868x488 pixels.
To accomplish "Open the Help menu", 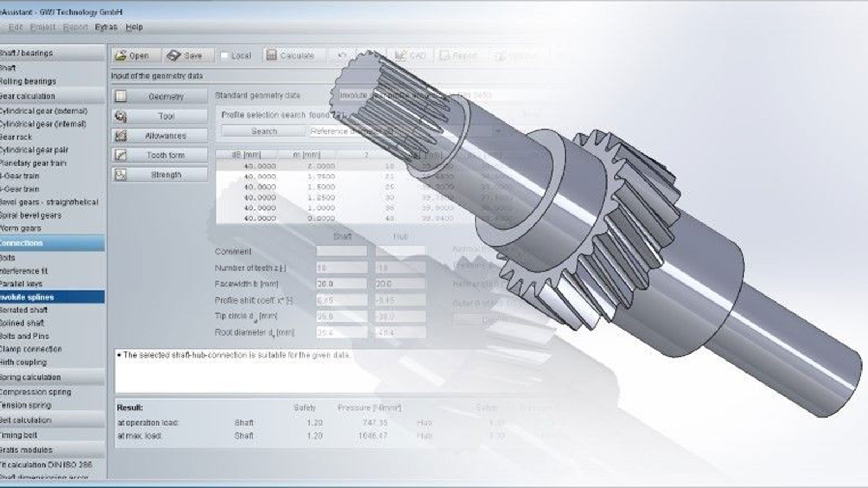I will [134, 27].
